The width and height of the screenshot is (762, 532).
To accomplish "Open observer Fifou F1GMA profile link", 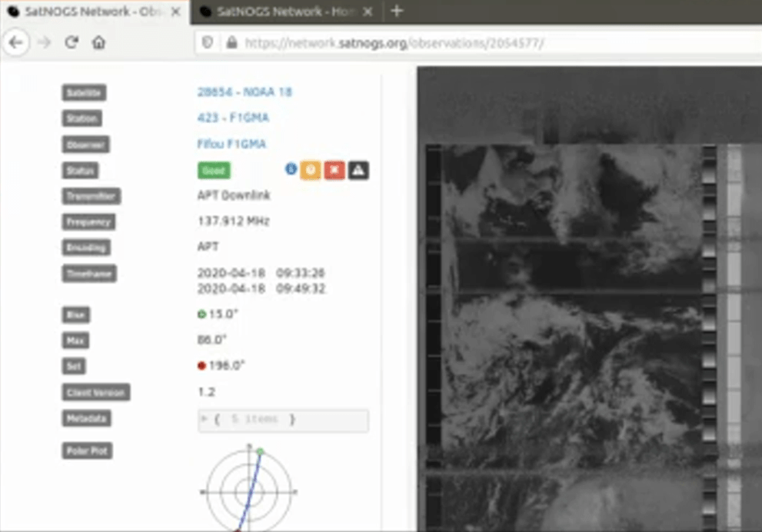I will point(231,144).
